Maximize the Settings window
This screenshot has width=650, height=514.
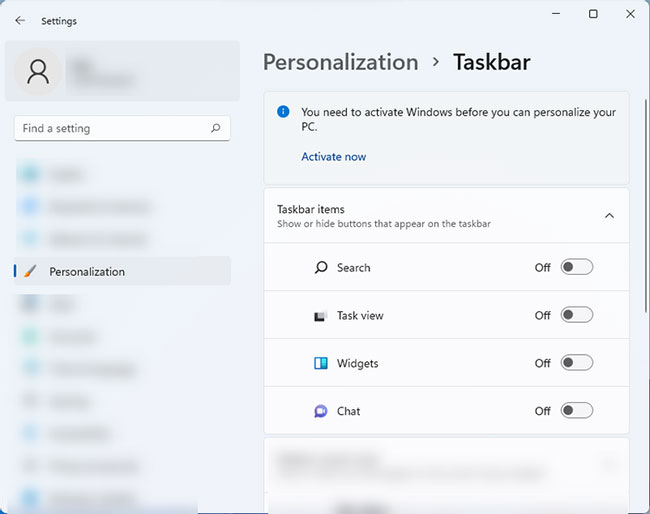point(593,14)
